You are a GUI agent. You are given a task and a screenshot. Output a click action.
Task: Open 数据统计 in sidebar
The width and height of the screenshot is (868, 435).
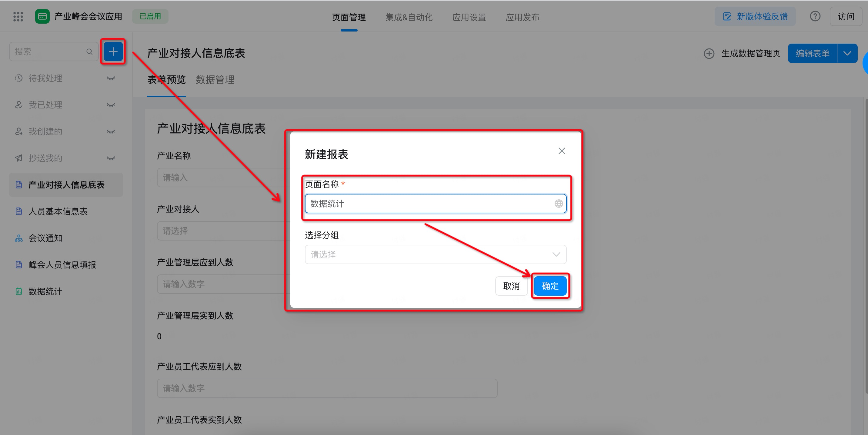(x=66, y=291)
